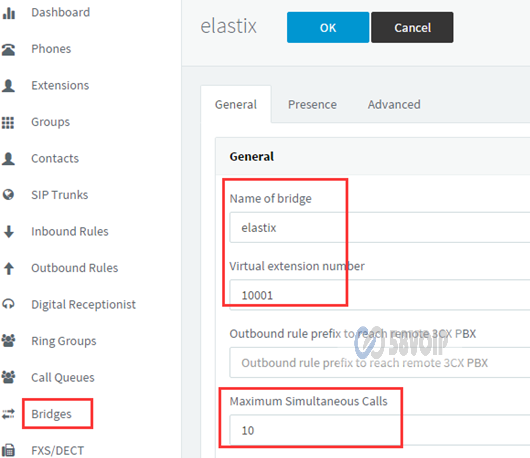Click the FXS/DECT device icon
Viewport: 530px width, 458px height.
tap(8, 450)
